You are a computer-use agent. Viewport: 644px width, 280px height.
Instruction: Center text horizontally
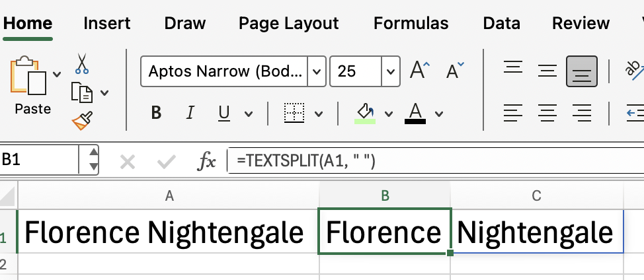547,113
